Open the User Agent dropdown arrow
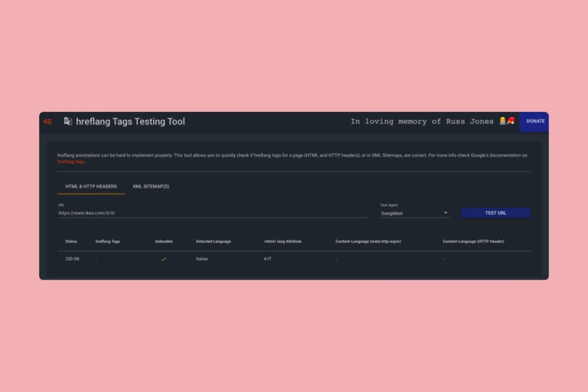Viewport: 588px width, 392px height. tap(446, 214)
